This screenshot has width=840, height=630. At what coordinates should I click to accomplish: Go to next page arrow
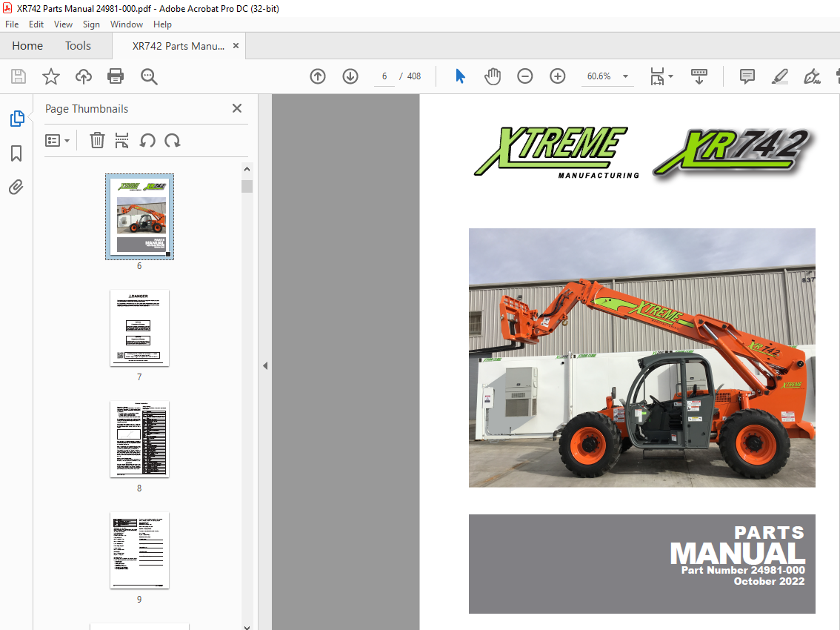[x=350, y=76]
